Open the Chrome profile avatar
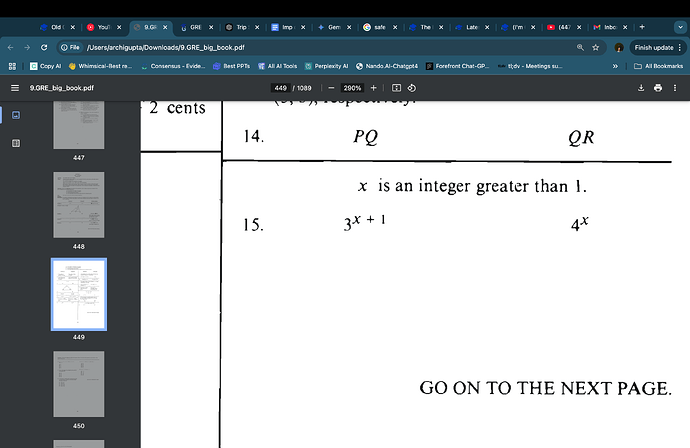This screenshot has height=448, width=690. click(x=619, y=48)
